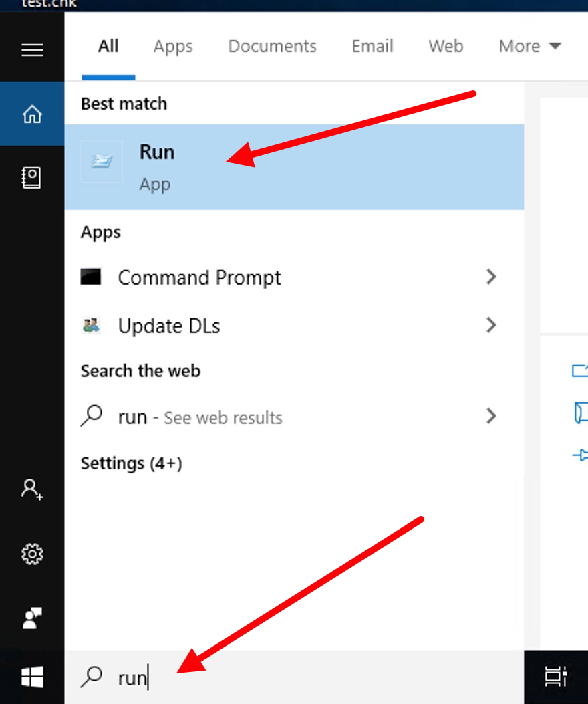
Task: Click the search box containing "run"
Action: 294,677
